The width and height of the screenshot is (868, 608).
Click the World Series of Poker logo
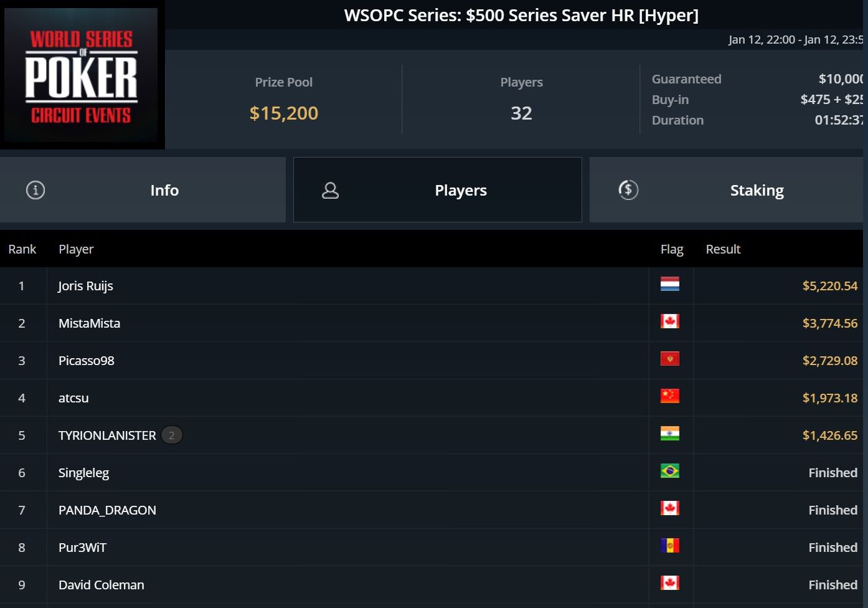point(82,75)
